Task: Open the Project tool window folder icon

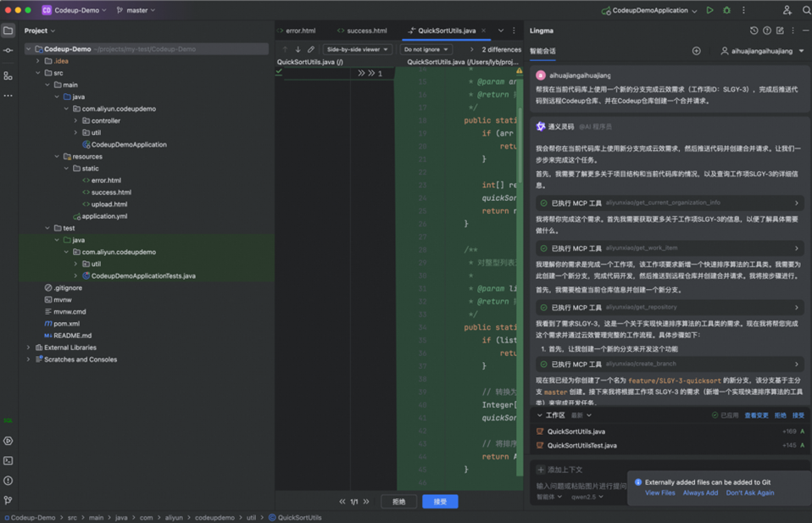Action: click(x=8, y=31)
